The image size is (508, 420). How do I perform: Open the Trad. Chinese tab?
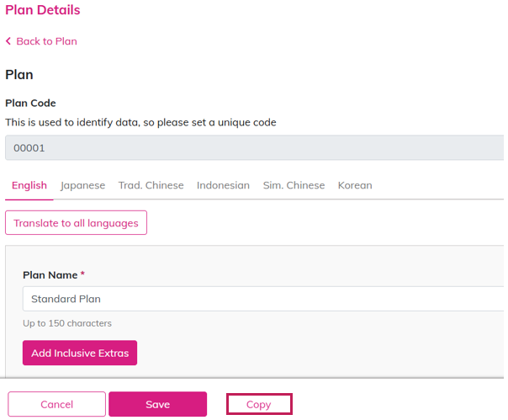click(x=151, y=185)
